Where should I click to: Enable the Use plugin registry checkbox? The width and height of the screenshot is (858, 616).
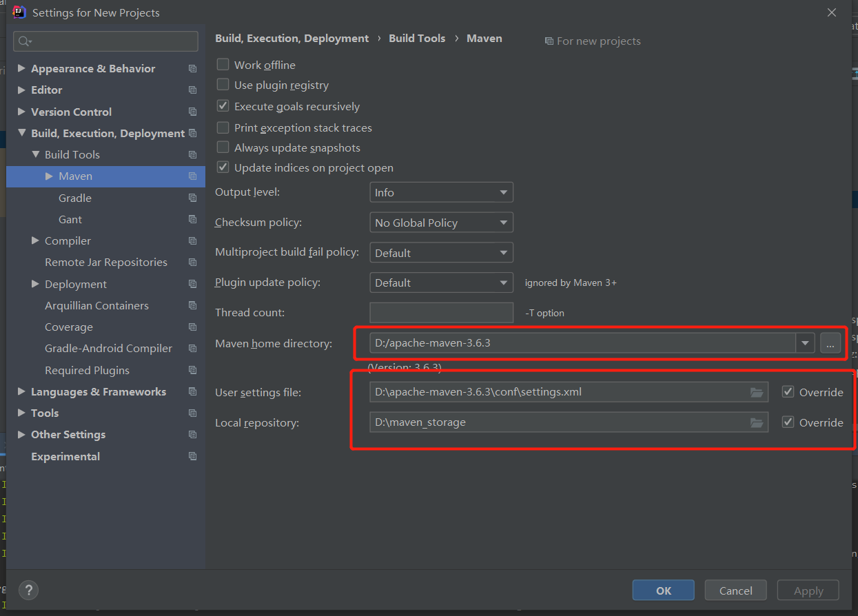tap(223, 85)
